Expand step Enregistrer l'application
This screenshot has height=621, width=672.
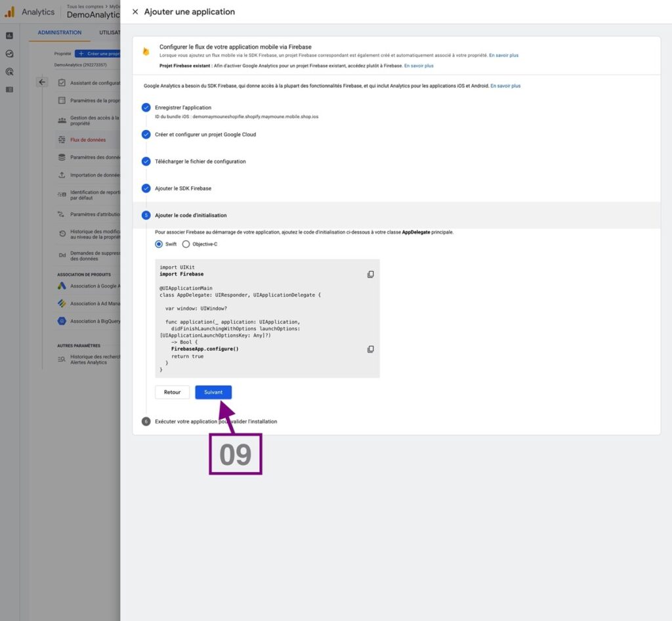[x=183, y=108]
